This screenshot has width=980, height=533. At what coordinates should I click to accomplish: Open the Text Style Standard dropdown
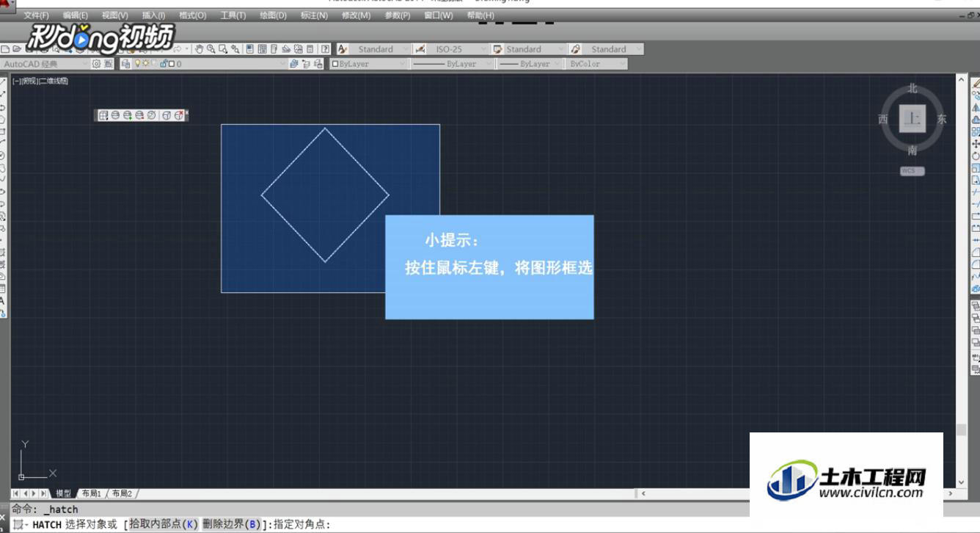381,49
